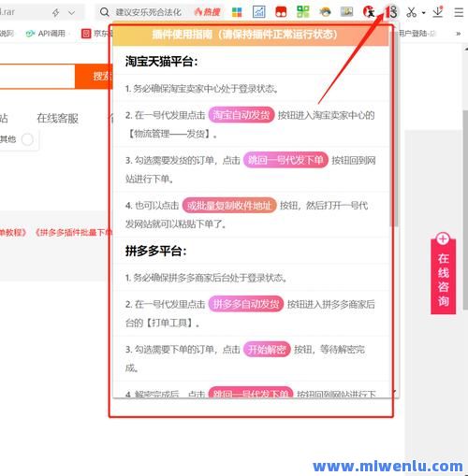Open the green QR-grid extension icon
Image resolution: width=468 pixels, height=476 pixels.
303,12
